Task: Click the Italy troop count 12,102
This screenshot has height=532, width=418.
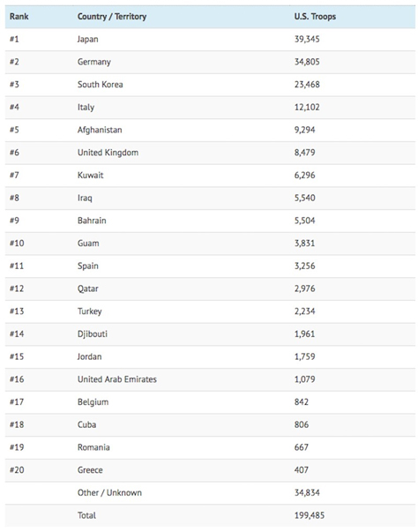Action: pos(307,108)
